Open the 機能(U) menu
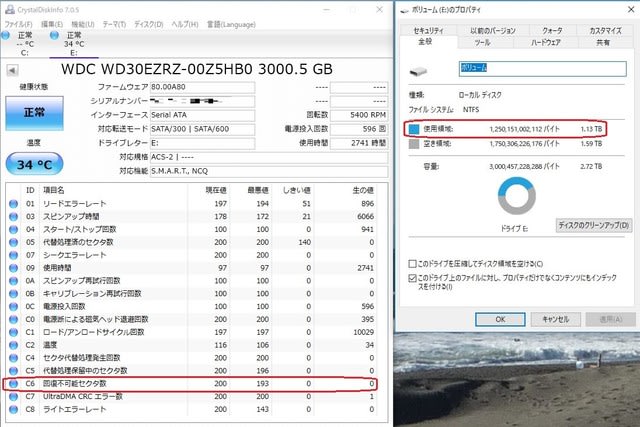 pos(83,24)
